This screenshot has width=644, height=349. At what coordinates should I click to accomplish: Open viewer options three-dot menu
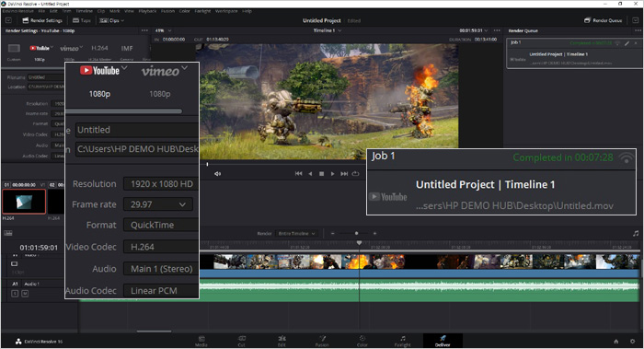pos(497,30)
